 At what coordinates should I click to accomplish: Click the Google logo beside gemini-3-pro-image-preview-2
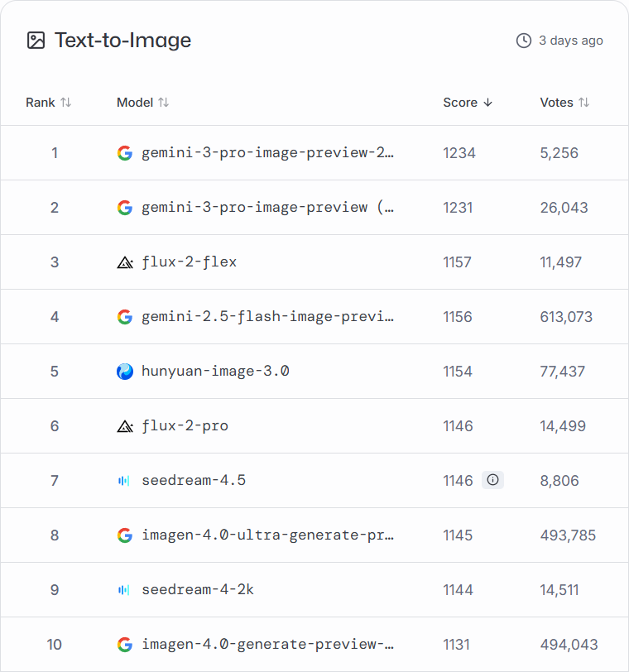point(125,153)
